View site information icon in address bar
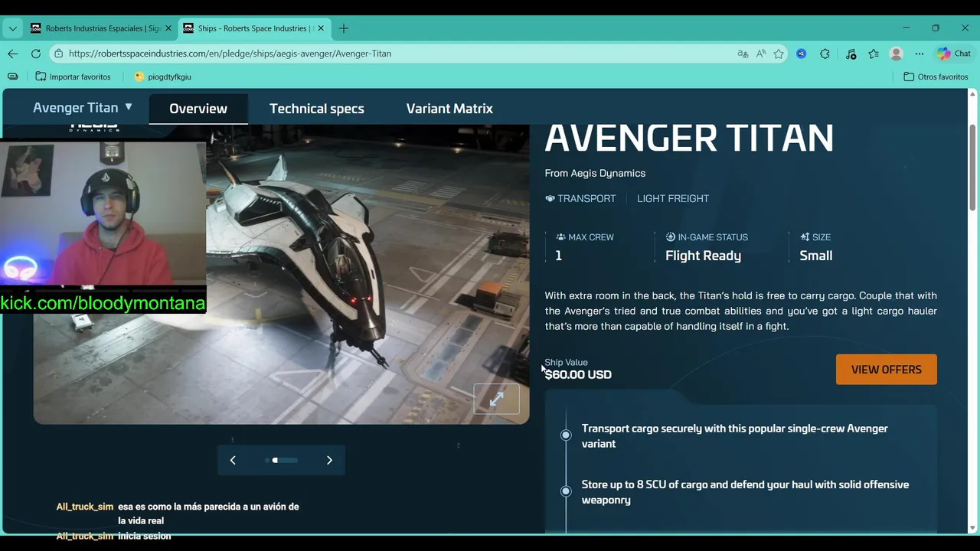 click(59, 54)
